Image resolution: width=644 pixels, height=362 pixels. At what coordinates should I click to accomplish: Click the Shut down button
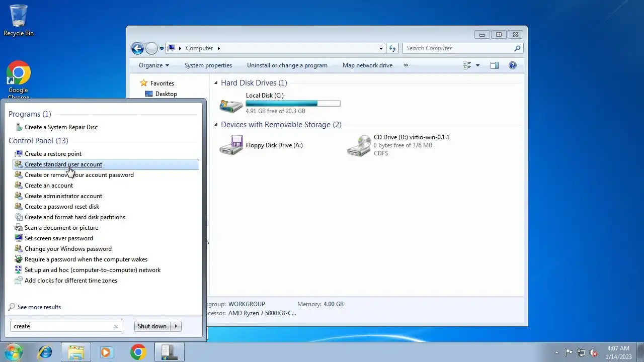152,326
